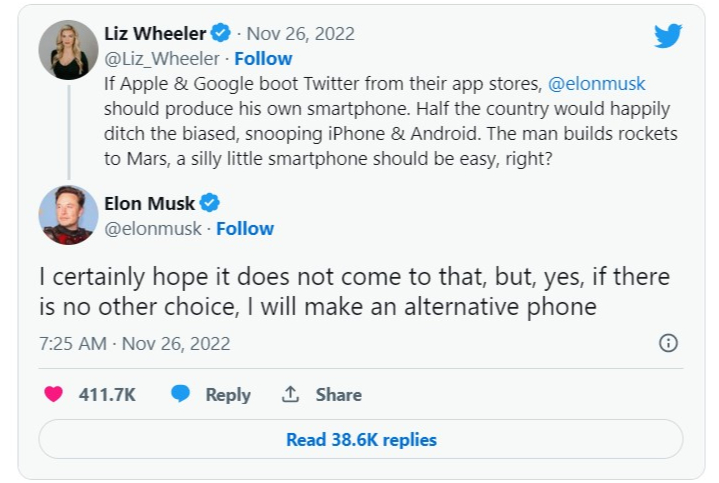Open Liz Wheeler's profile picture

pos(68,49)
